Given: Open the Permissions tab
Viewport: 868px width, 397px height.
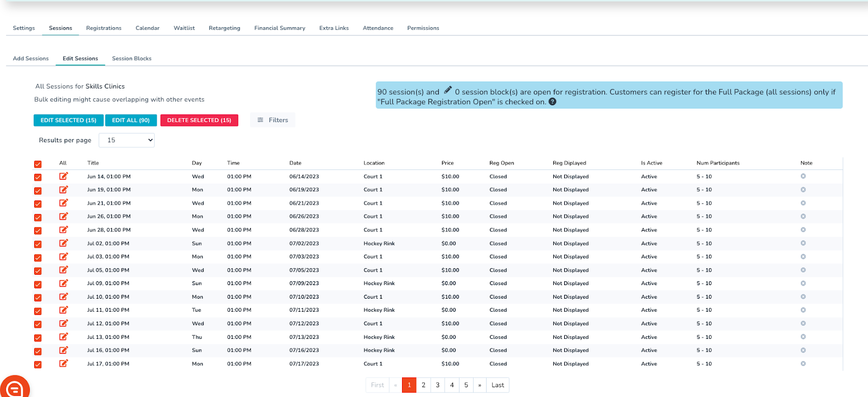Looking at the screenshot, I should click(x=423, y=28).
